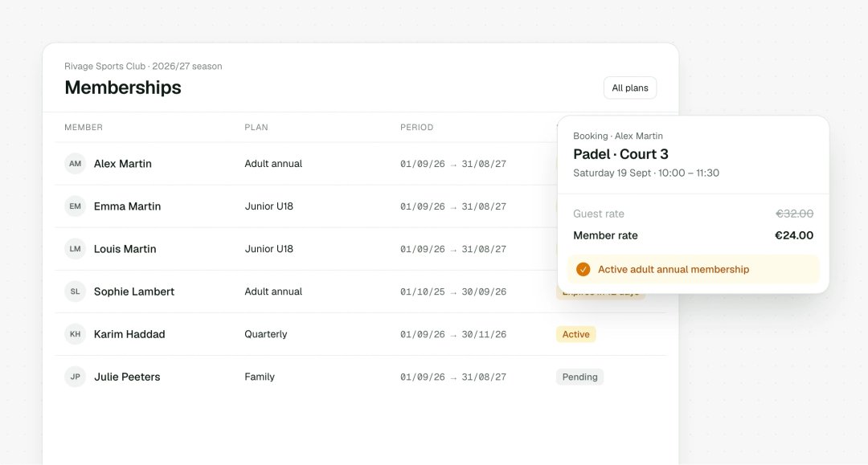Viewport: 868px width, 465px height.
Task: Click the orange checkmark icon in the booking card
Action: [583, 269]
